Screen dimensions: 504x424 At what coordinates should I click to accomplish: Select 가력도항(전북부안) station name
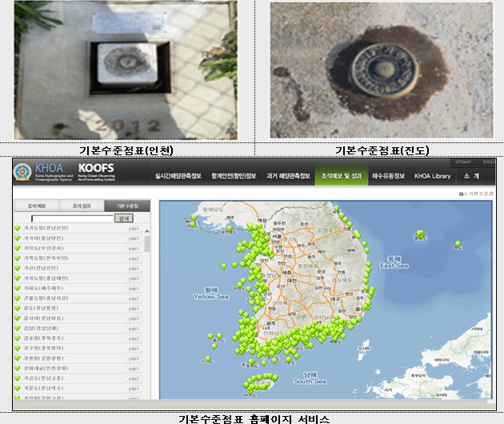pos(46,258)
